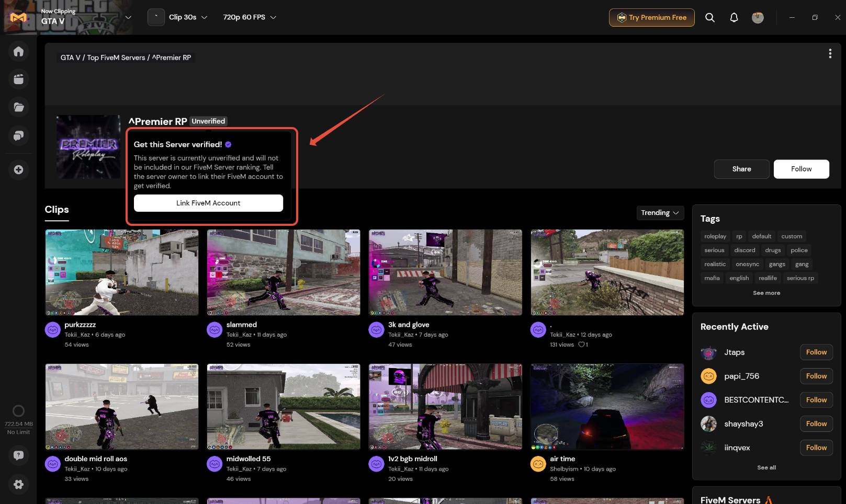
Task: Select the Clips tab
Action: point(57,210)
